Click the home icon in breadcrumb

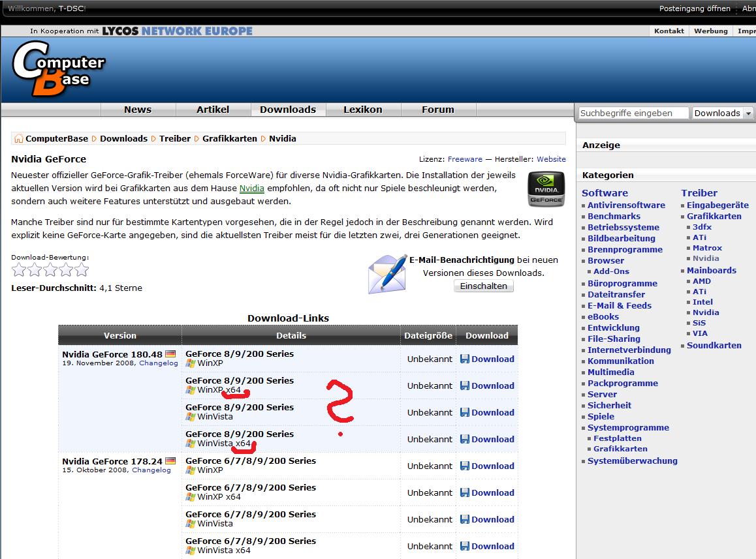click(x=18, y=139)
